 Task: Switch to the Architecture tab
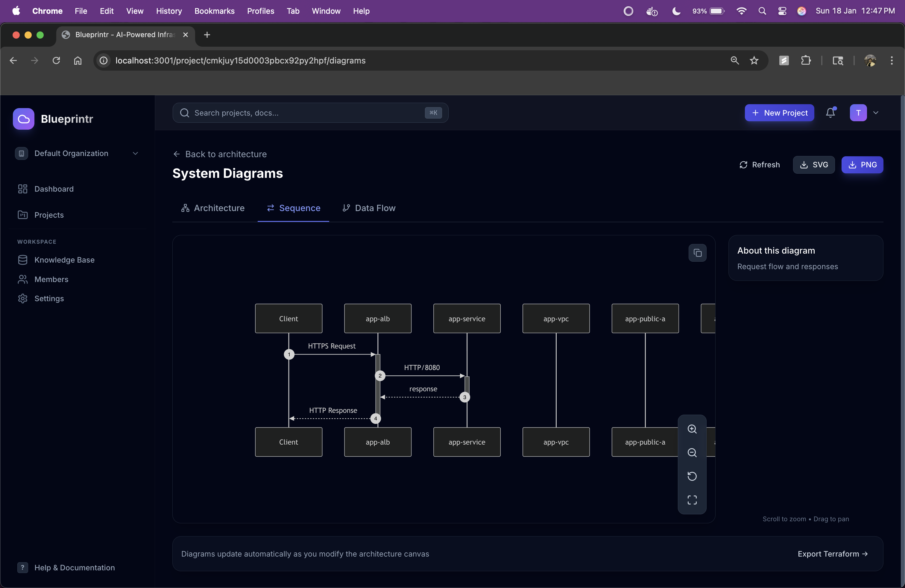point(213,208)
